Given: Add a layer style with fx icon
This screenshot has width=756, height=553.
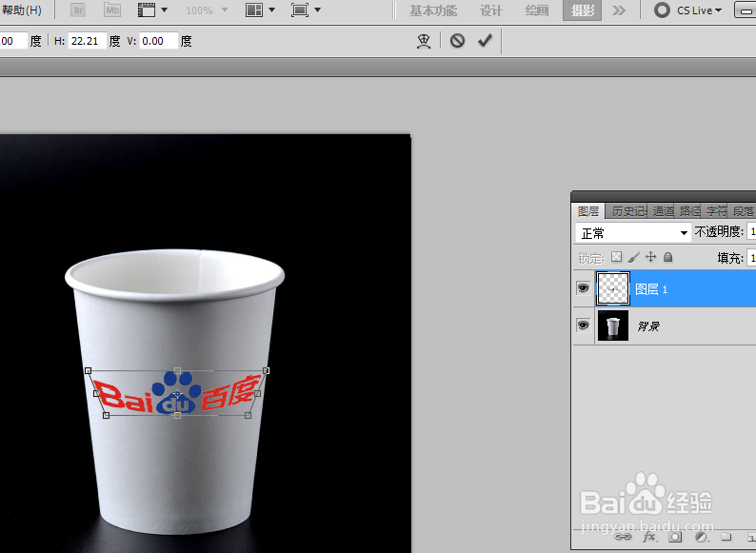Looking at the screenshot, I should [649, 537].
